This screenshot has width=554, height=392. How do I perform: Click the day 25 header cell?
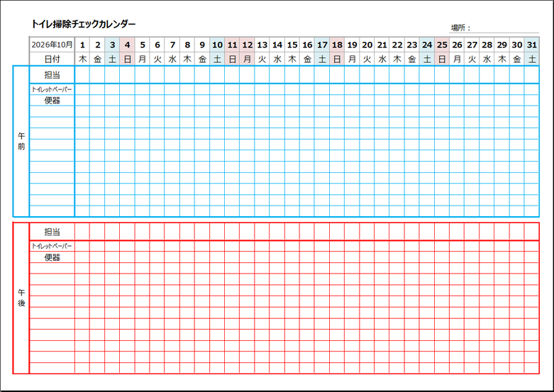(x=442, y=45)
